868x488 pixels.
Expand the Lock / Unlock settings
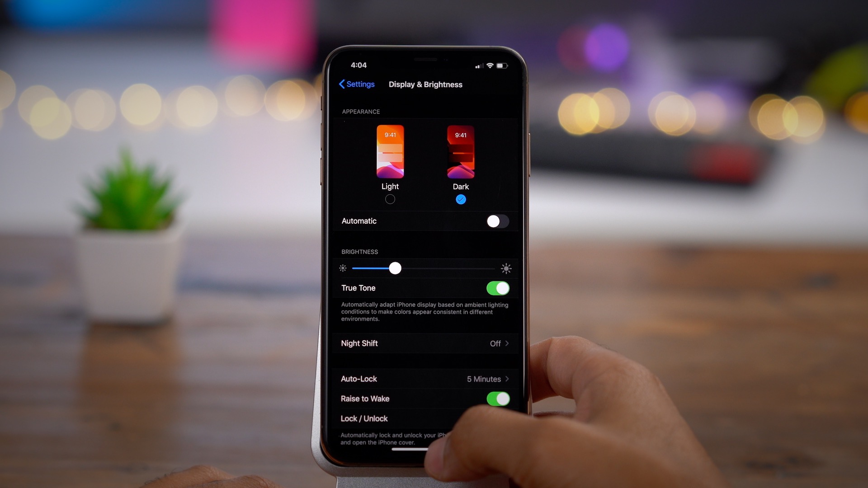pos(424,418)
